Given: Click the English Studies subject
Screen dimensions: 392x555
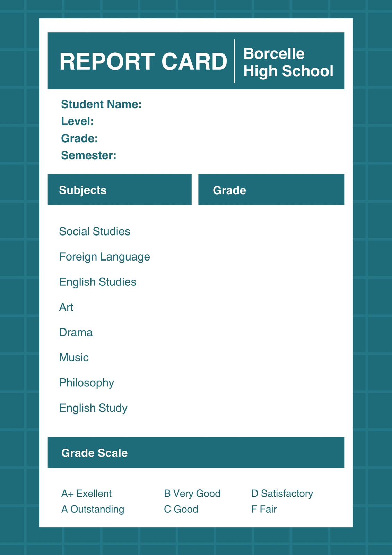Looking at the screenshot, I should 98,282.
